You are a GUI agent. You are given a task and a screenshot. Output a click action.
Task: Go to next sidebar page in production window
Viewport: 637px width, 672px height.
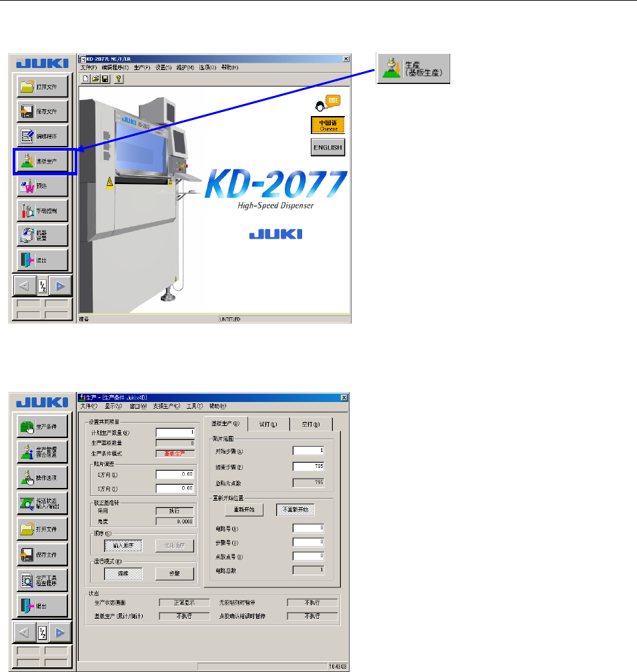pyautogui.click(x=60, y=633)
